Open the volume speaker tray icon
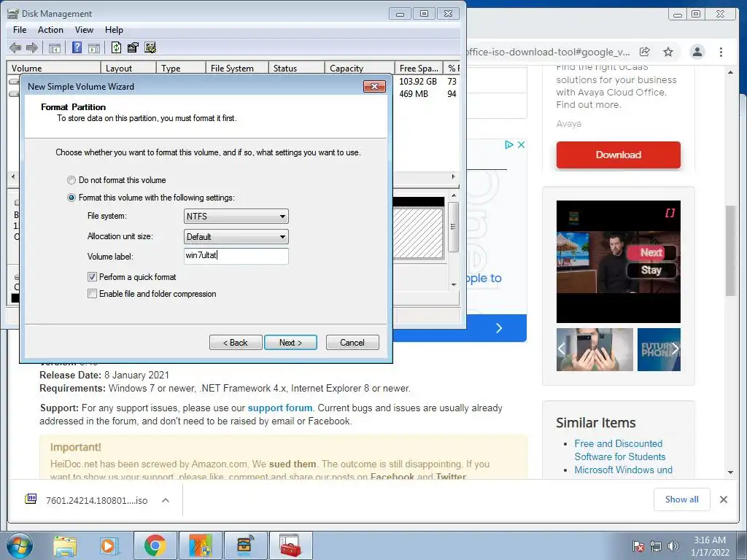747x560 pixels. click(673, 546)
